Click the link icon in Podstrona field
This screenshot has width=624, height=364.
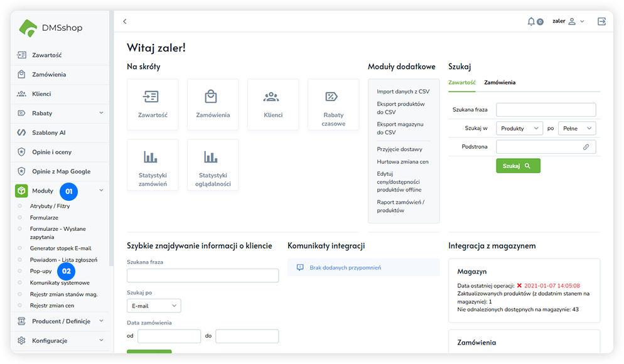click(x=586, y=147)
